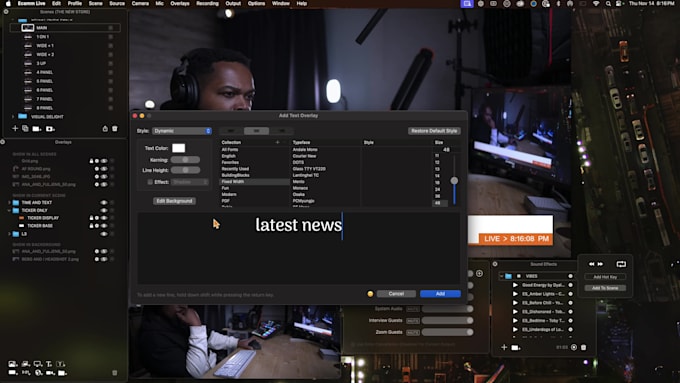Select the MAIN scene
Image resolution: width=680 pixels, height=383 pixels.
click(65, 28)
